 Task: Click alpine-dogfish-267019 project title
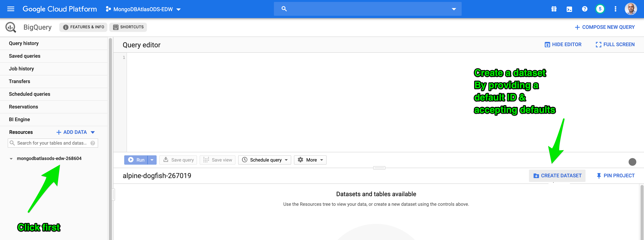pyautogui.click(x=157, y=176)
